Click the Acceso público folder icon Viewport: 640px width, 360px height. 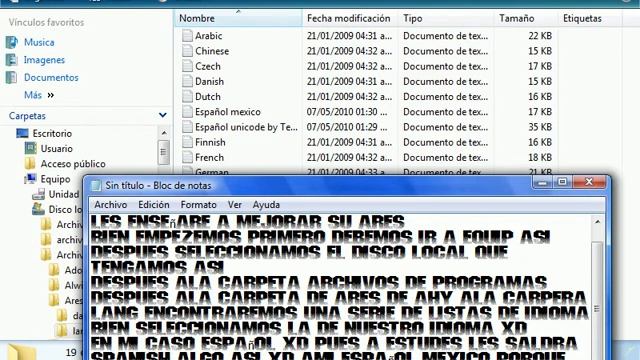tap(30, 163)
